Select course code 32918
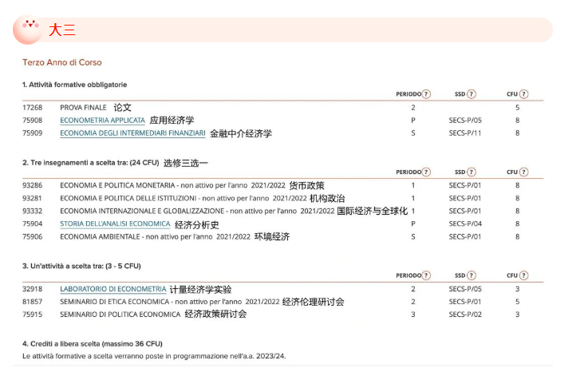The image size is (588, 372). [33, 289]
